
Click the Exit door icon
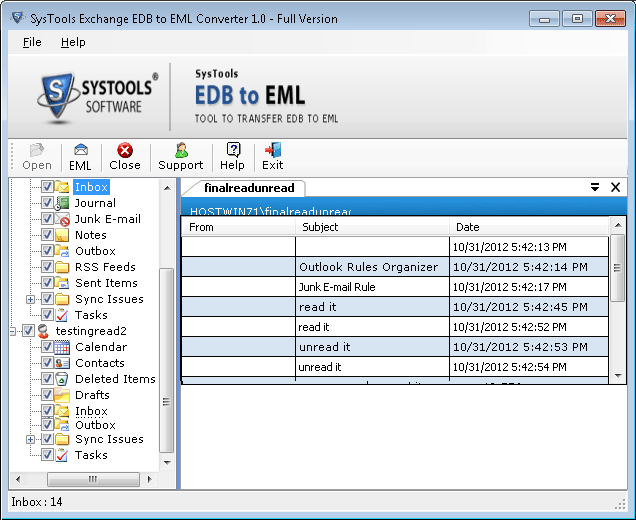[273, 150]
